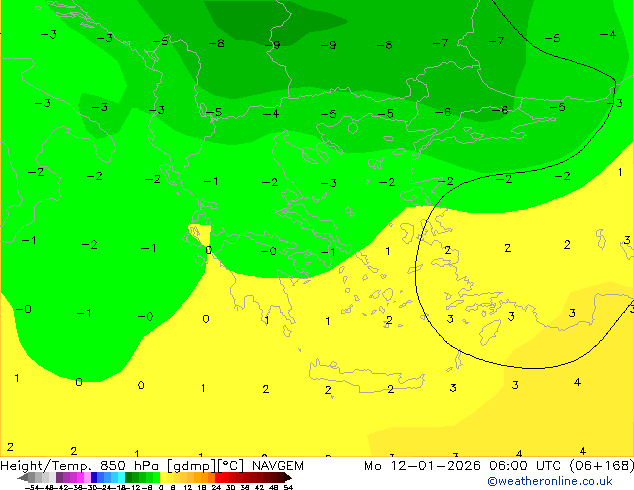Image resolution: width=634 pixels, height=490 pixels.
Task: Pick the grey swatch in temperature legend
Action: coord(32,477)
